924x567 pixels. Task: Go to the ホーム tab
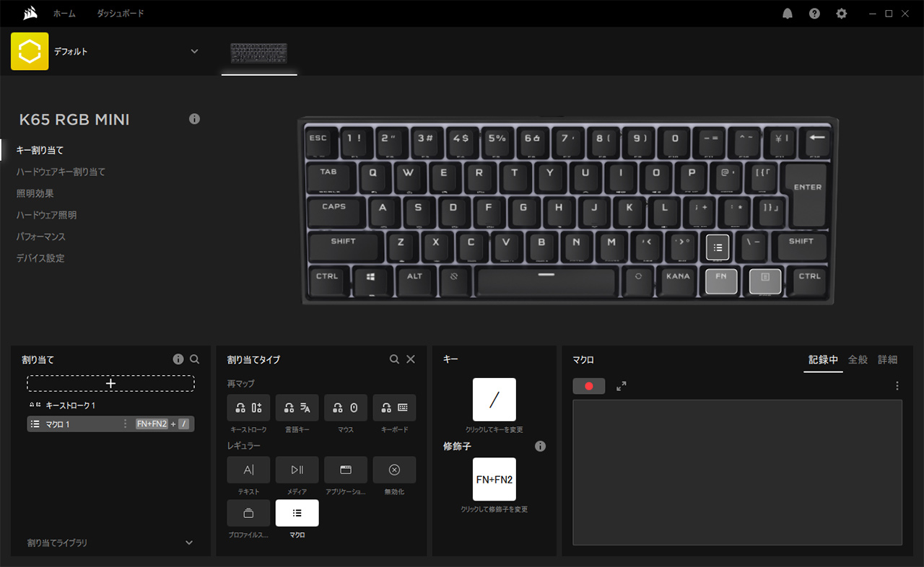pyautogui.click(x=64, y=13)
